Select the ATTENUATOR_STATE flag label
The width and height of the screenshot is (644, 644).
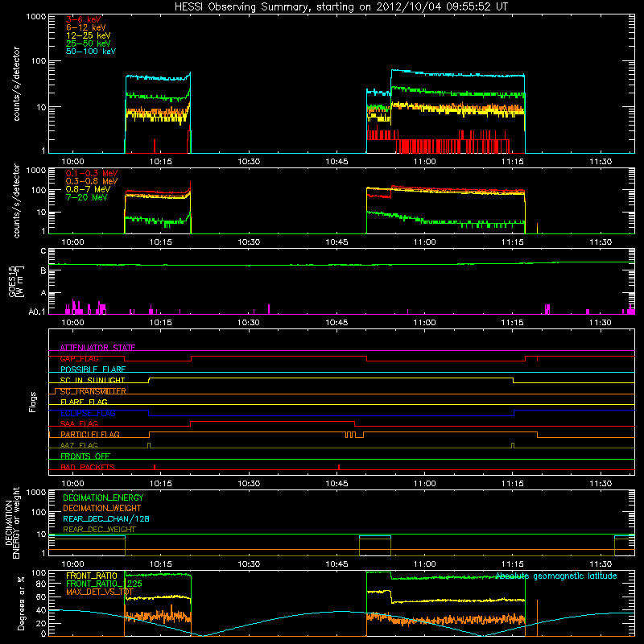pos(97,348)
